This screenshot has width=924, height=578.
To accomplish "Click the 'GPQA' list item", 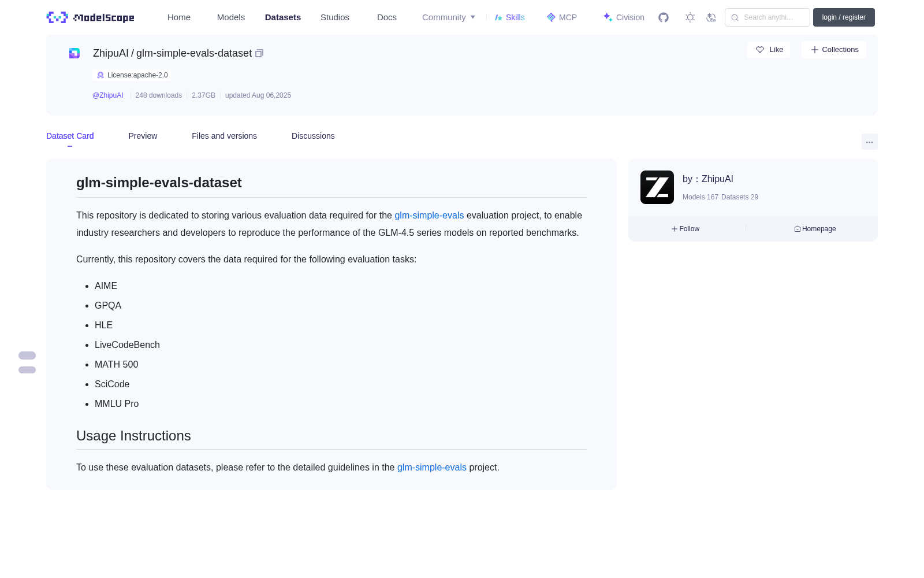I will pyautogui.click(x=108, y=305).
